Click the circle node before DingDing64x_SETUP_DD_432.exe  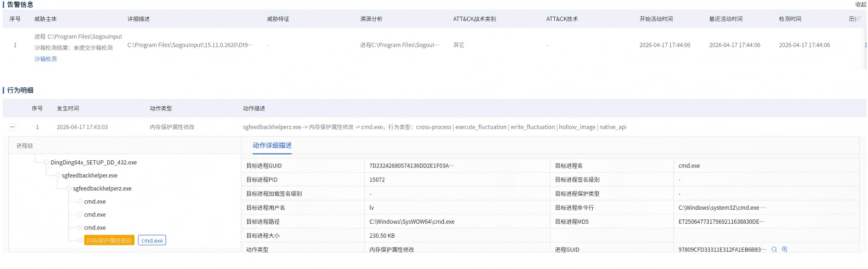click(x=46, y=162)
